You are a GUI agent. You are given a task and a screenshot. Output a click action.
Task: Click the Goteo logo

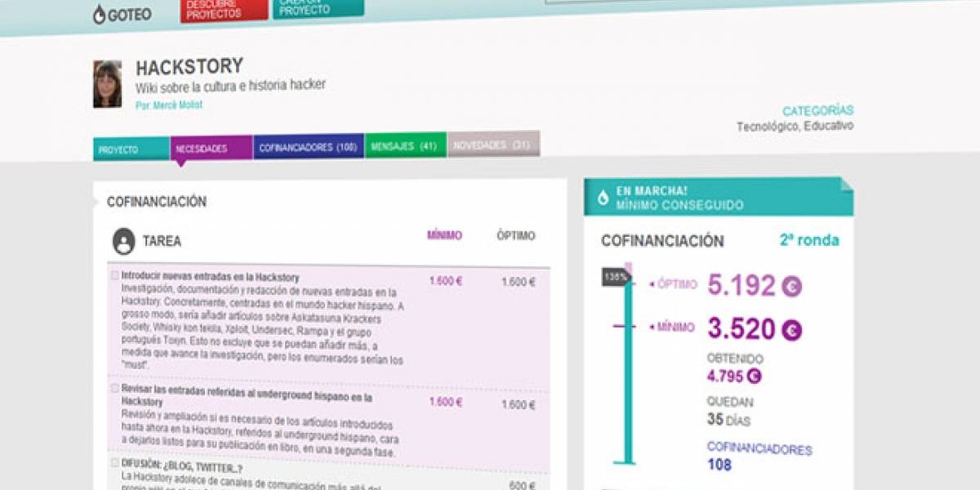coord(122,14)
